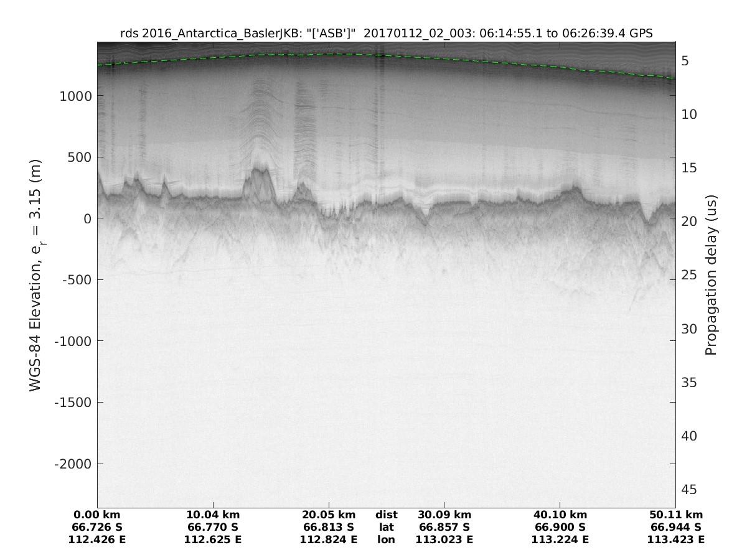Click the 40.10 km distance label
The image size is (747, 560).
coord(560,515)
